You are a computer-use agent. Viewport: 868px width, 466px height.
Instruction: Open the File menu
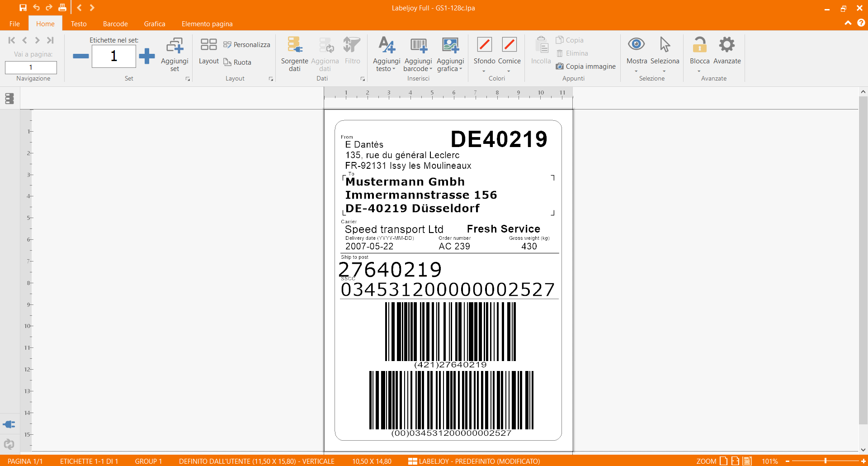pyautogui.click(x=14, y=24)
